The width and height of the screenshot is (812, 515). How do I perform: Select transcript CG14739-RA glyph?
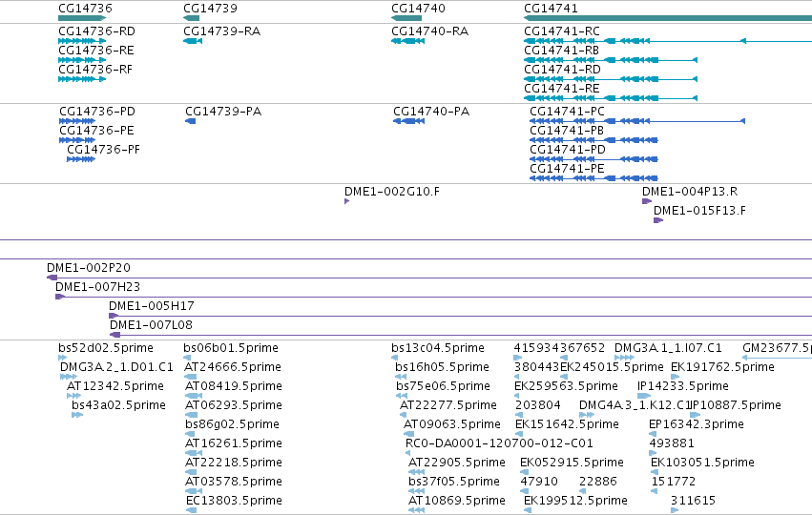193,41
